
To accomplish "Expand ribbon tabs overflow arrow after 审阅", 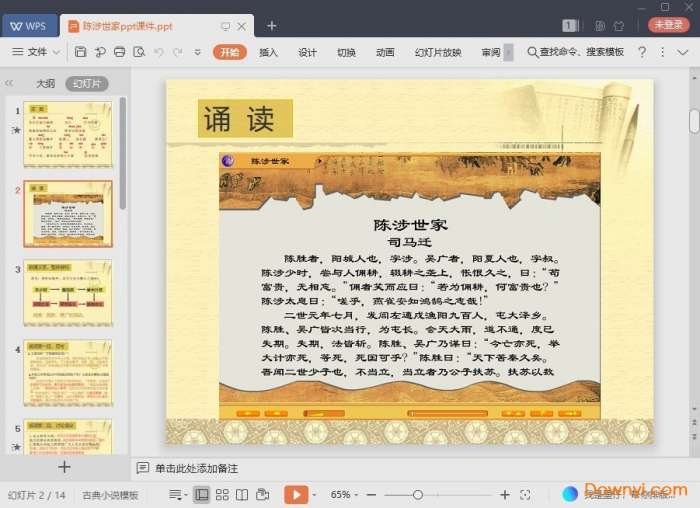I will click(x=508, y=52).
